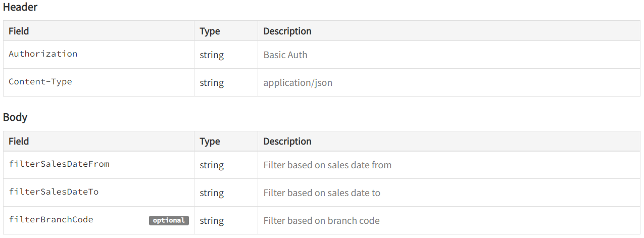Viewport: 644px width, 238px height.
Task: Click Field column header in Body table
Action: tap(19, 141)
